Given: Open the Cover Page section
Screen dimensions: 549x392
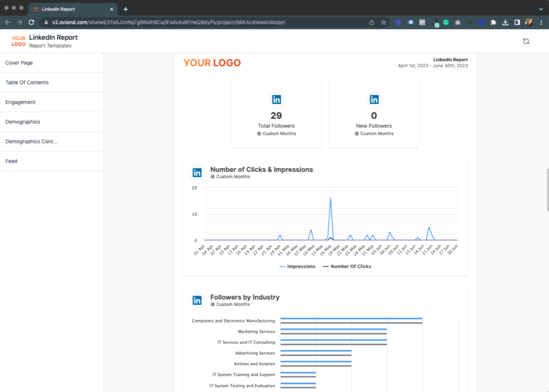Looking at the screenshot, I should click(51, 63).
